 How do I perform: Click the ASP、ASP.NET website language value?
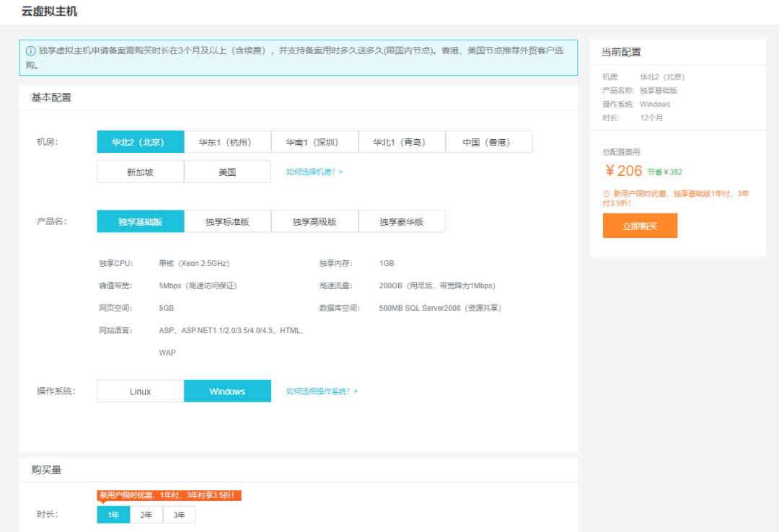(x=232, y=341)
